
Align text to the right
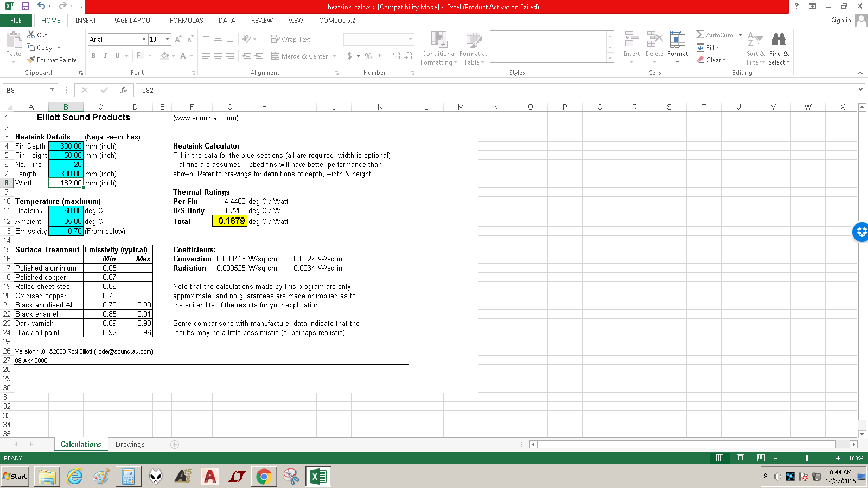coord(230,56)
